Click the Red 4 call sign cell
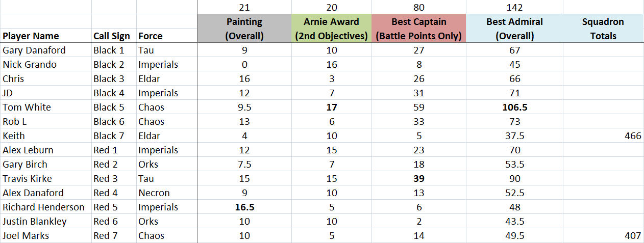The height and width of the screenshot is (243, 644). [106, 193]
